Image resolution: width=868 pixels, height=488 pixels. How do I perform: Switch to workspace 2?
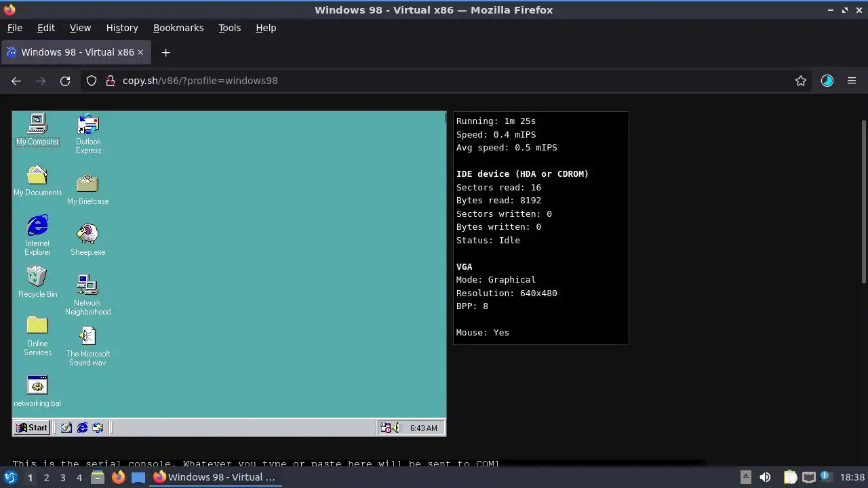pos(46,477)
